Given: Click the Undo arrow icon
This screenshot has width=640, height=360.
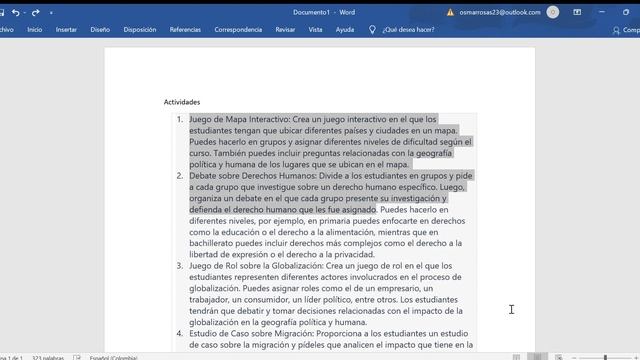Looking at the screenshot, I should [16, 13].
